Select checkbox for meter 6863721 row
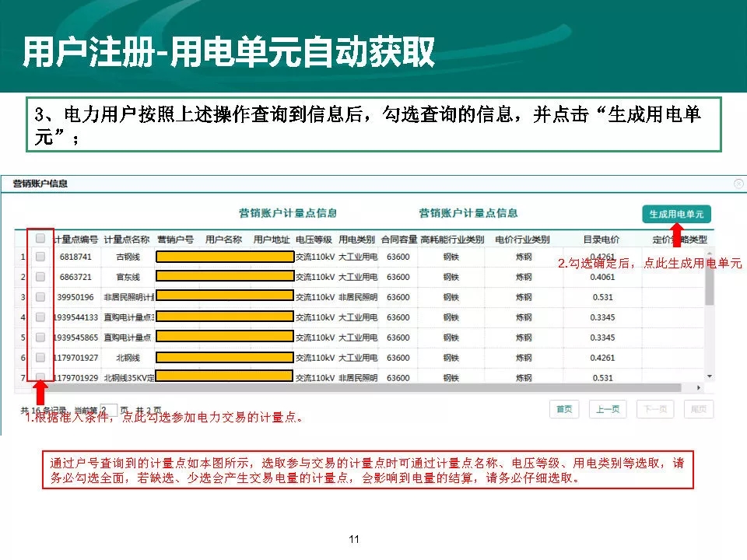 coord(40,276)
